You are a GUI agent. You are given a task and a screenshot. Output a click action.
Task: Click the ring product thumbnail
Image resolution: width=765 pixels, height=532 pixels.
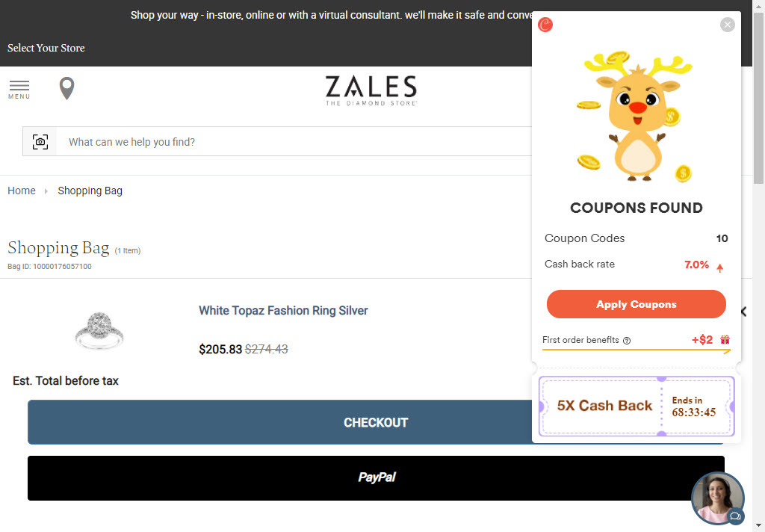pos(99,331)
